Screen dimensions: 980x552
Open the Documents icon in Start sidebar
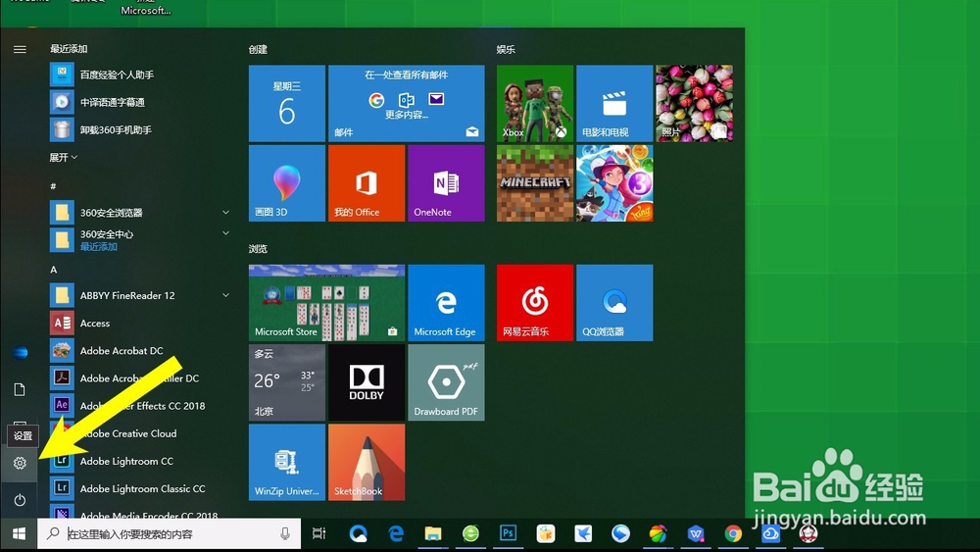pos(20,390)
